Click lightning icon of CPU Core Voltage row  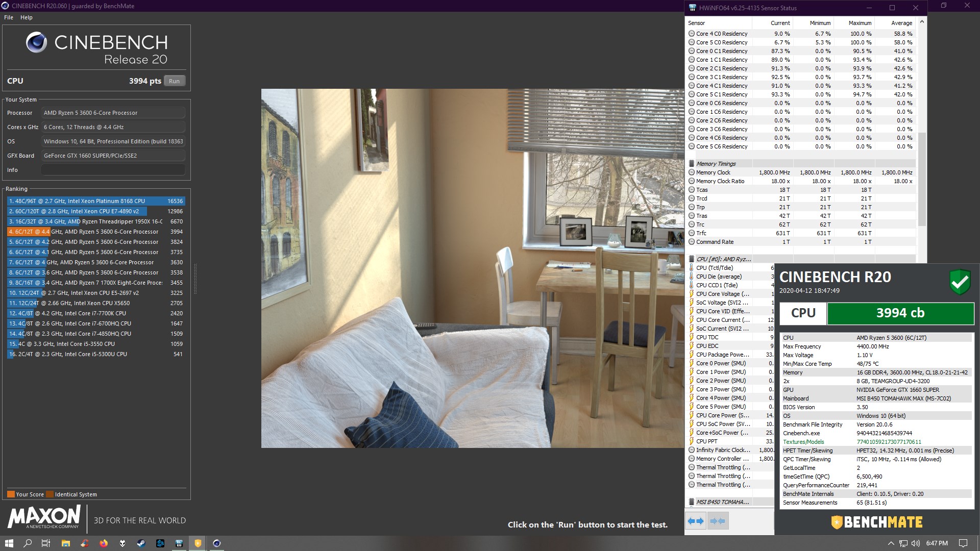tap(692, 294)
